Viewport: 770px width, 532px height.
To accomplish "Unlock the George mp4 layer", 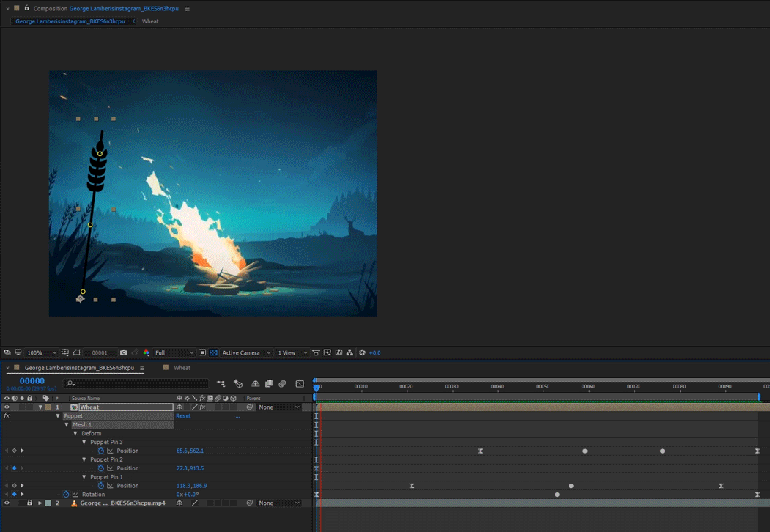I will tap(29, 503).
